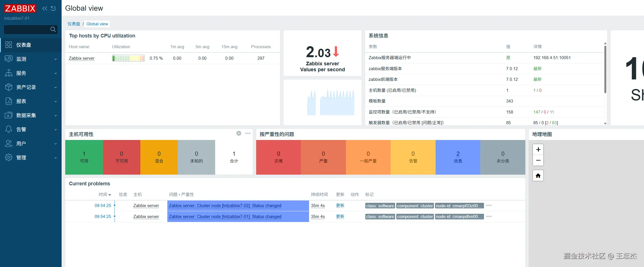The width and height of the screenshot is (644, 267).
Task: Click the 管理 administration gear icon
Action: pos(9,157)
